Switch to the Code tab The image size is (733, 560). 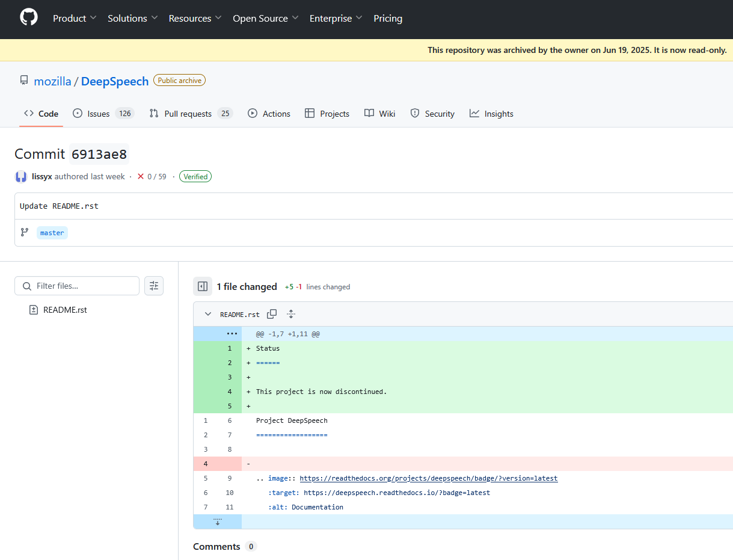click(41, 114)
